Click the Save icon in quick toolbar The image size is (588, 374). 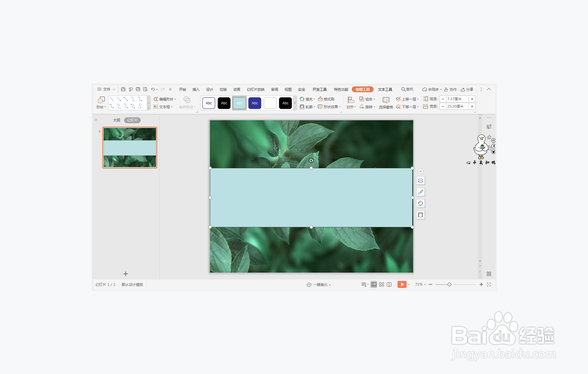pos(123,89)
